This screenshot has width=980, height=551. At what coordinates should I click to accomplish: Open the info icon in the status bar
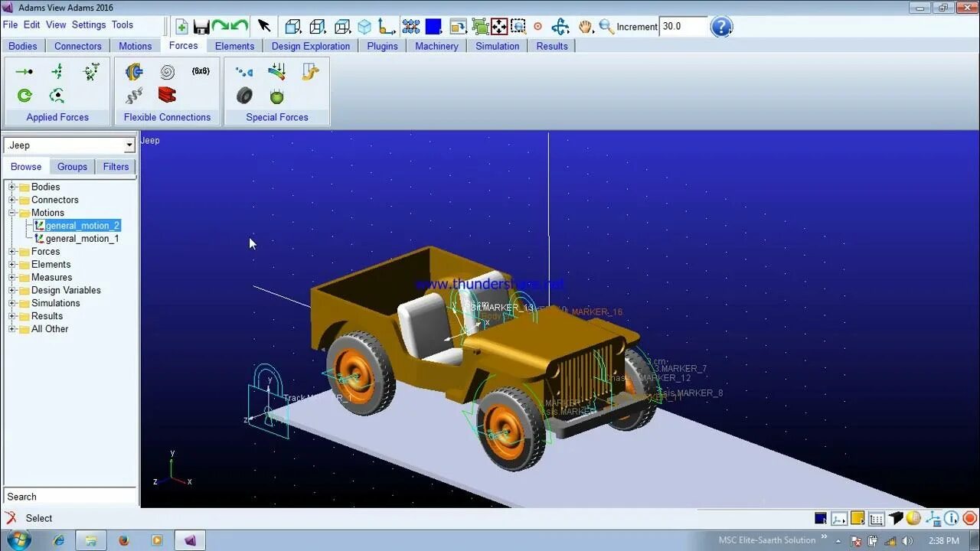(x=950, y=518)
